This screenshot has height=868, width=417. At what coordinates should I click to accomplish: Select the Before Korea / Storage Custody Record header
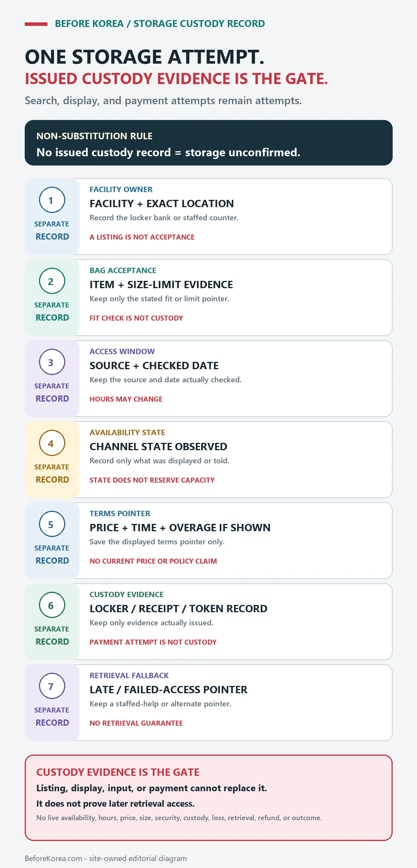coord(160,24)
